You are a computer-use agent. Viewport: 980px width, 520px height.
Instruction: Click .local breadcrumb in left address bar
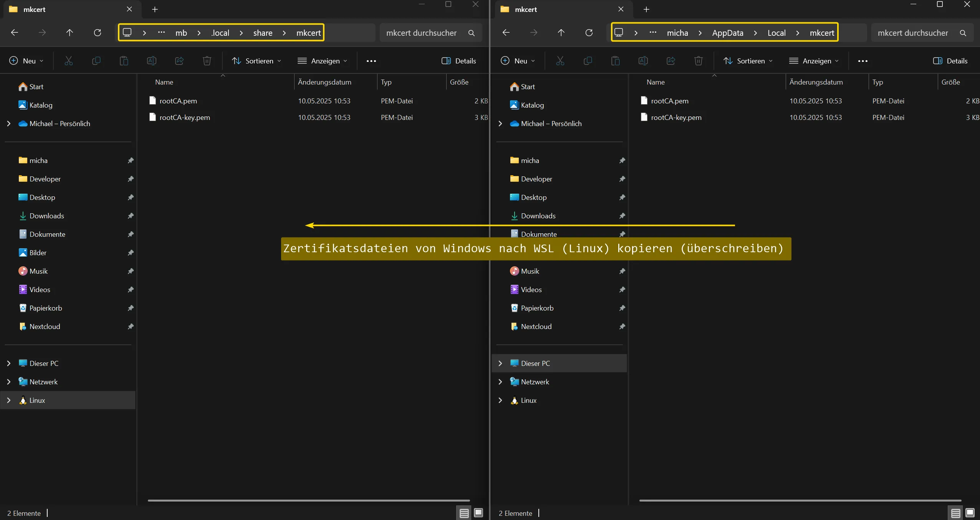pos(220,33)
